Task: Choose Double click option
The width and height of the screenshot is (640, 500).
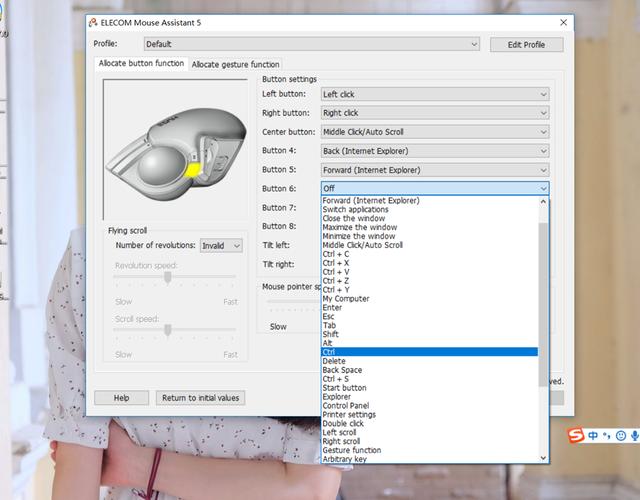Action: coord(430,424)
